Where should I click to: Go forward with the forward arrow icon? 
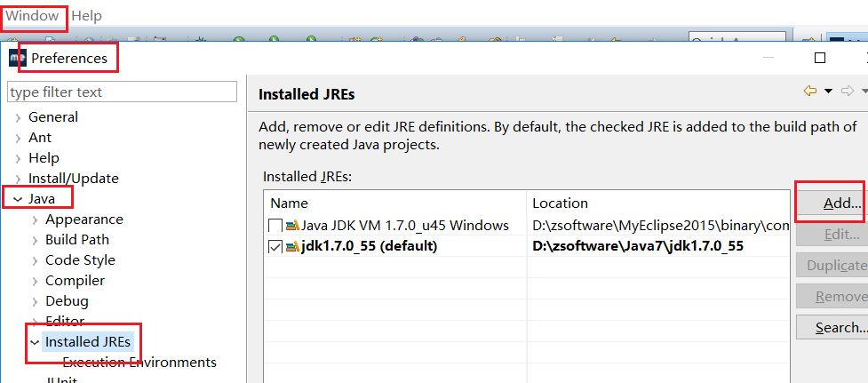pyautogui.click(x=848, y=91)
